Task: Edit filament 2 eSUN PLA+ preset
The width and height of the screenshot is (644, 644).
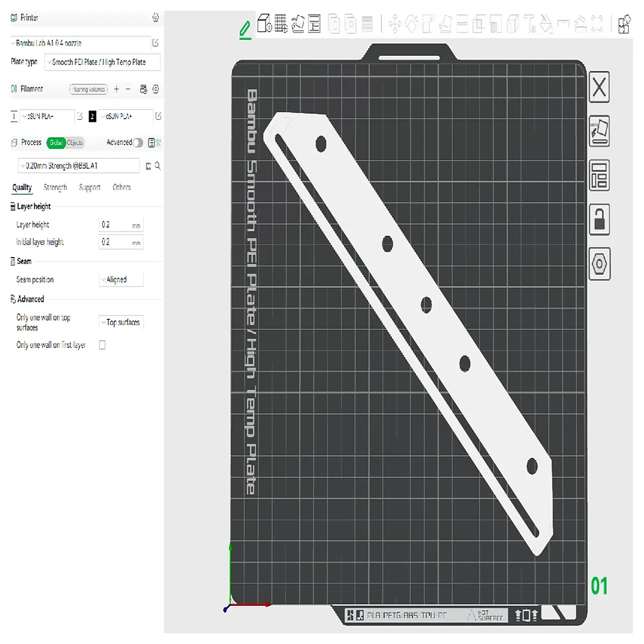Action: 158,116
